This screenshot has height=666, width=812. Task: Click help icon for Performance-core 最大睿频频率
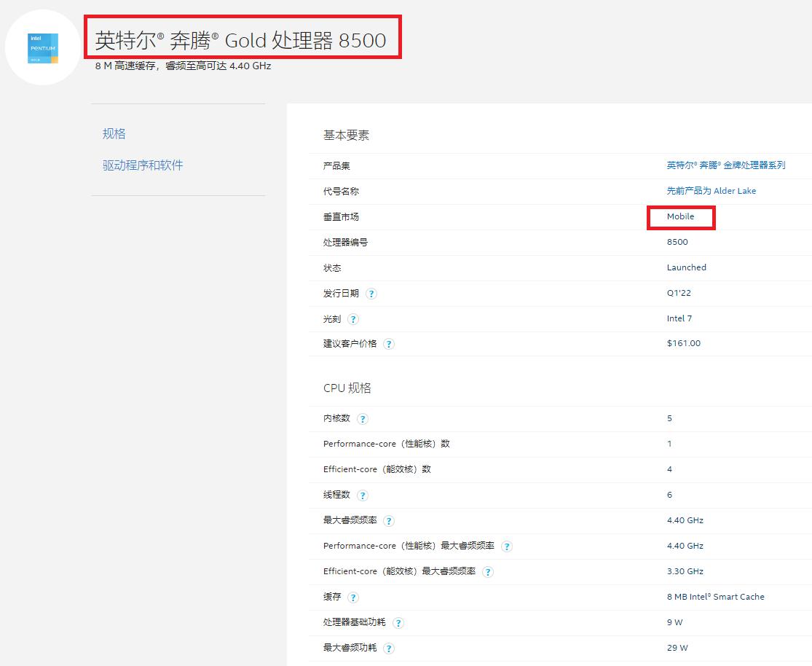(507, 546)
